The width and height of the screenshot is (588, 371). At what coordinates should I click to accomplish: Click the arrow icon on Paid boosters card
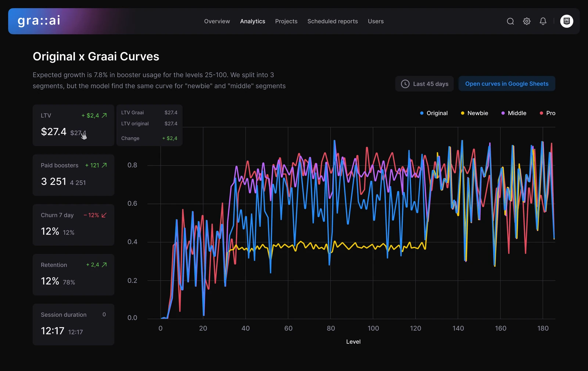coord(104,165)
